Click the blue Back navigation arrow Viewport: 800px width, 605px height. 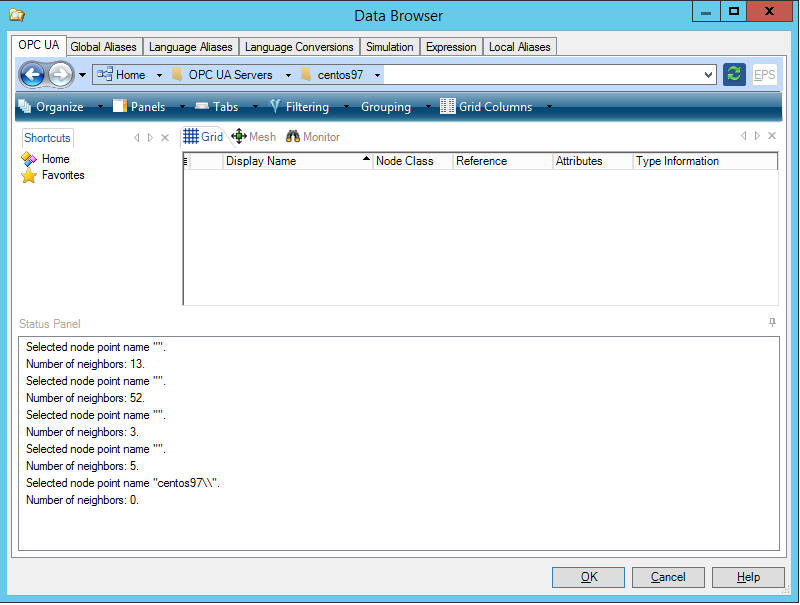coord(32,75)
